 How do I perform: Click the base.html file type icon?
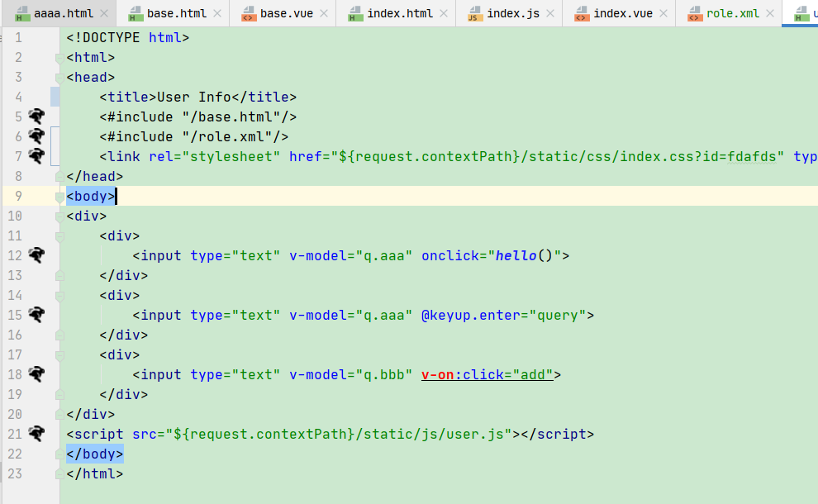pyautogui.click(x=136, y=13)
